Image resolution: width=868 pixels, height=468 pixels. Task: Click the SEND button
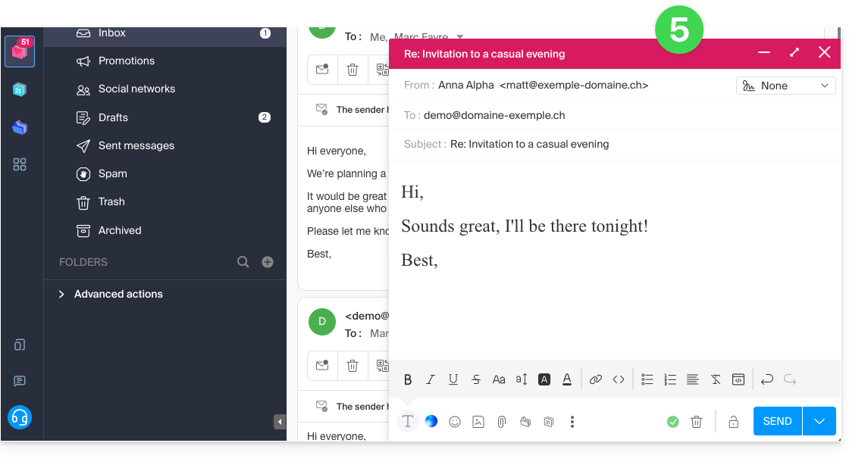(777, 421)
